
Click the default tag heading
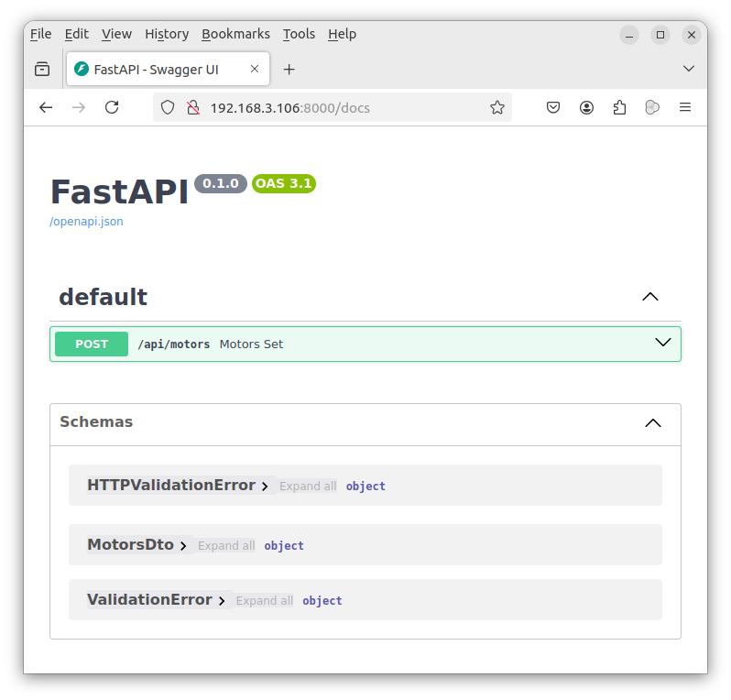[x=103, y=297]
